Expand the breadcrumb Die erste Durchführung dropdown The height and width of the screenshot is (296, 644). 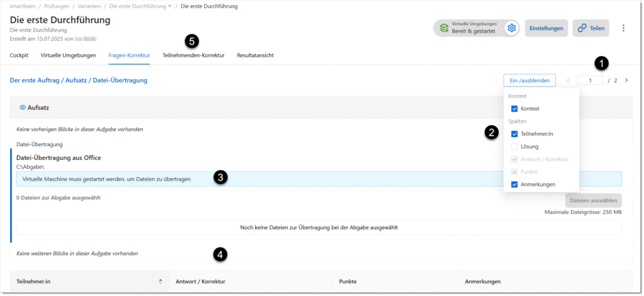169,6
